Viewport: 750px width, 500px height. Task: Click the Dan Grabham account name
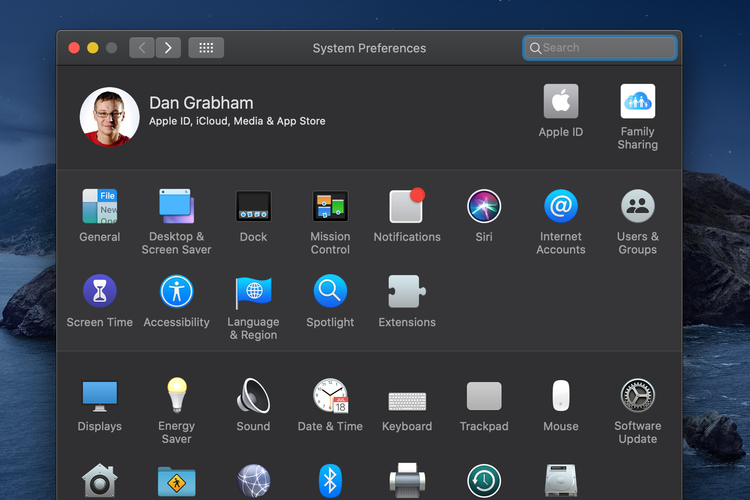tap(201, 103)
